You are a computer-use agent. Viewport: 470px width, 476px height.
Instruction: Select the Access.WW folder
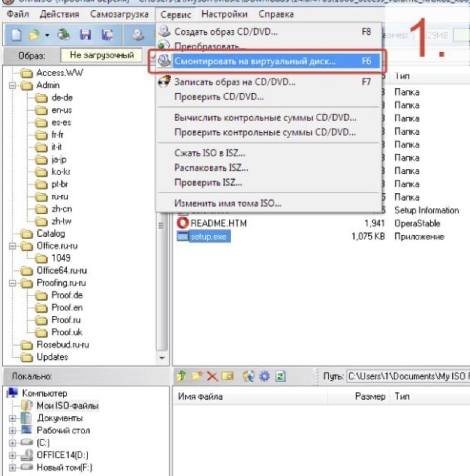(60, 73)
